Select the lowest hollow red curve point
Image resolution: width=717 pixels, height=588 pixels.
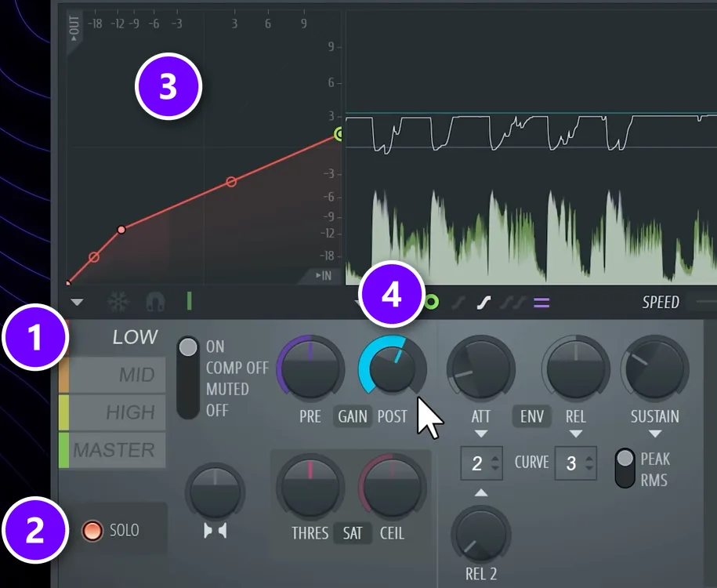pos(94,257)
